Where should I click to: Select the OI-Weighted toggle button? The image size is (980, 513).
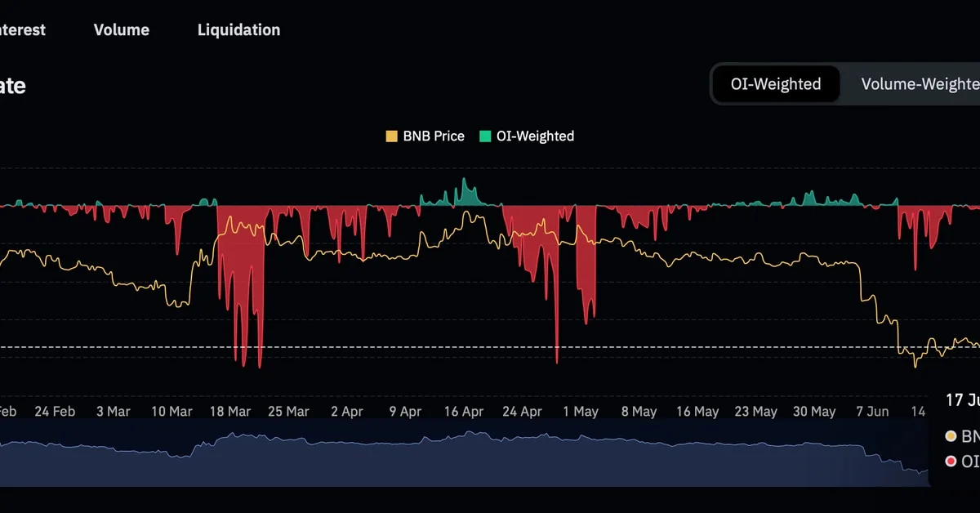776,84
